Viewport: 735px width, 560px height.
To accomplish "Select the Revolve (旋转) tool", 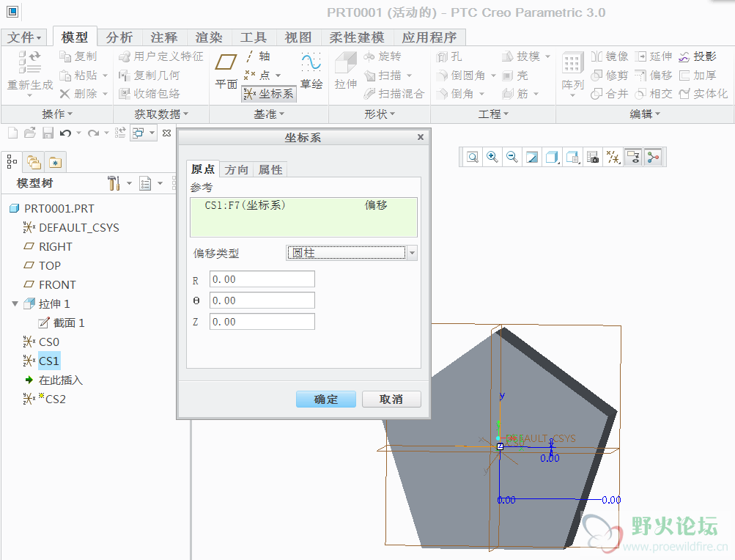I will tap(383, 56).
